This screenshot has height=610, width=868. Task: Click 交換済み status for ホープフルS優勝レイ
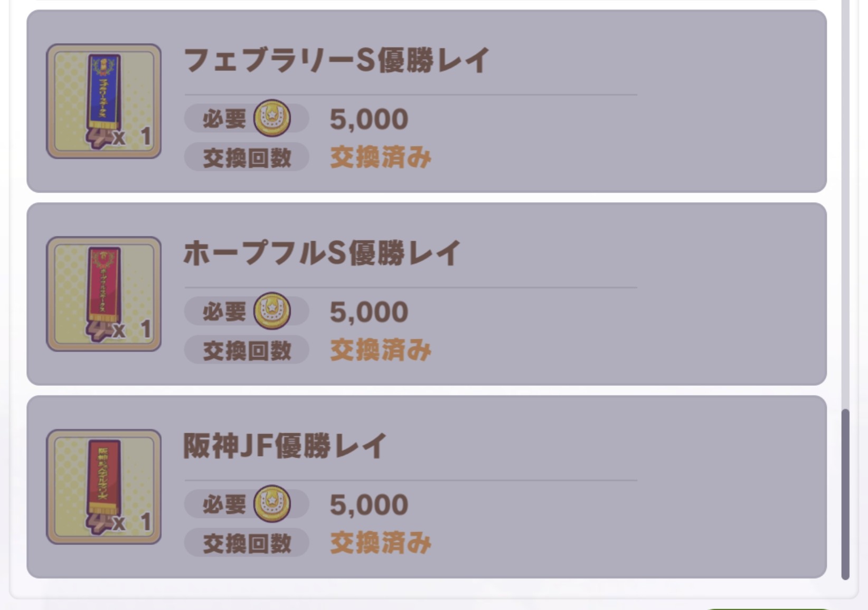(x=381, y=350)
